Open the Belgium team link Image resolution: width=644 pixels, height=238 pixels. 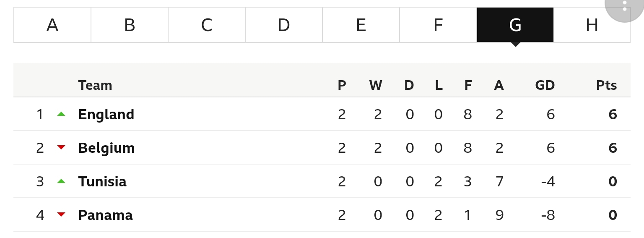point(106,148)
